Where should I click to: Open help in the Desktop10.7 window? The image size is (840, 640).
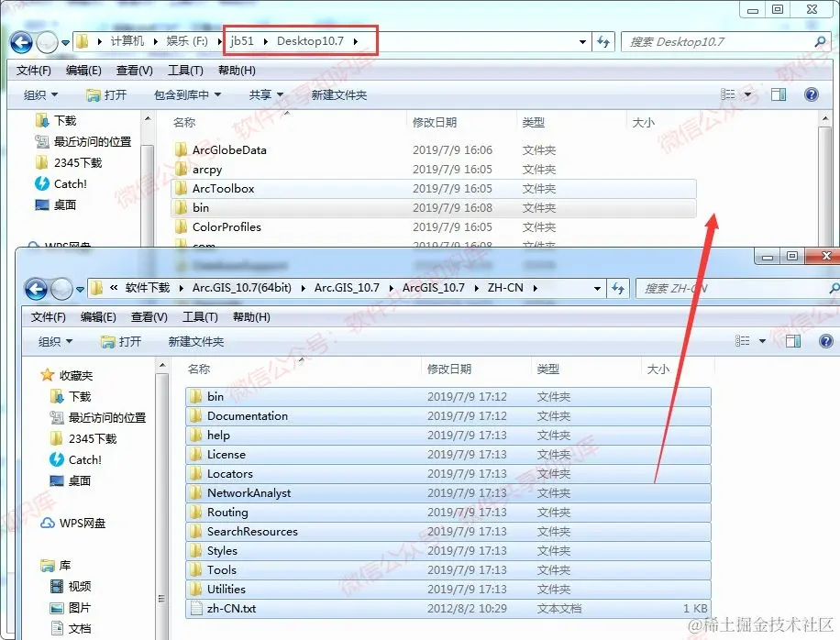[812, 94]
